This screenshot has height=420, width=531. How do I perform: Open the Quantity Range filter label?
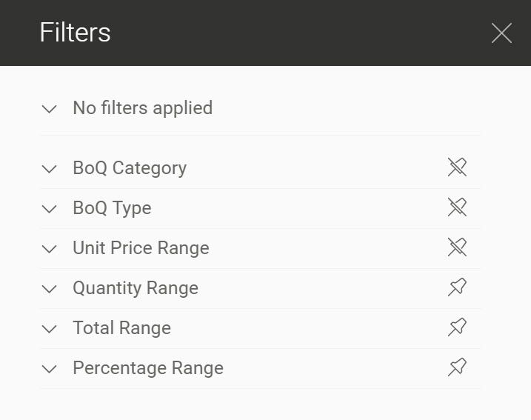pyautogui.click(x=136, y=288)
